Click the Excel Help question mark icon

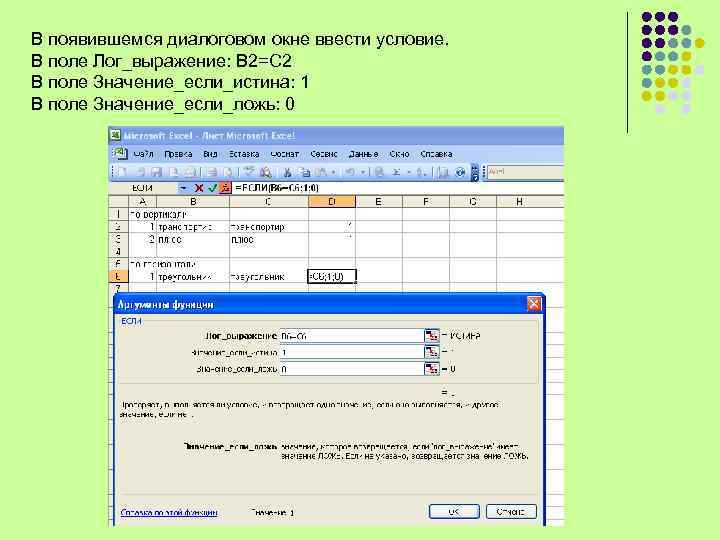(460, 172)
